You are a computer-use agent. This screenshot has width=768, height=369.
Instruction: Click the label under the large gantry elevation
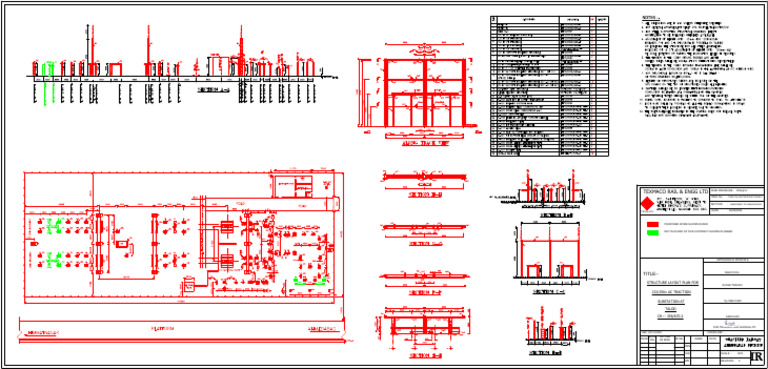425,144
